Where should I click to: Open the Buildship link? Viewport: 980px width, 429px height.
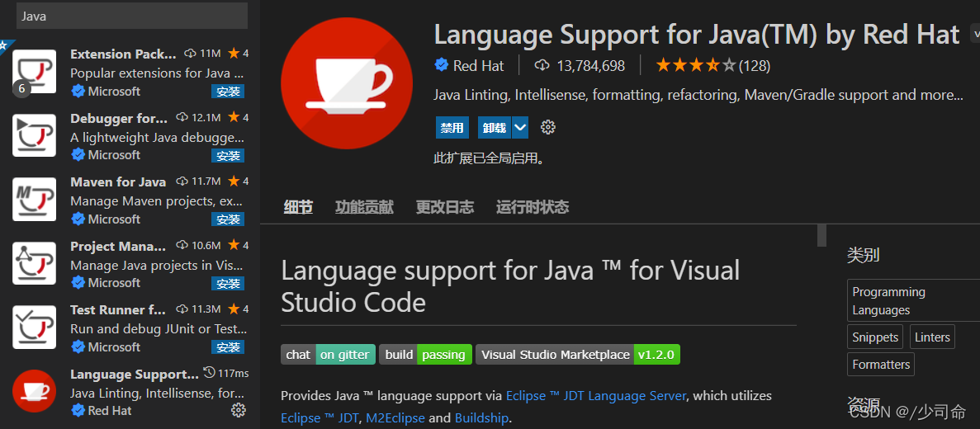pyautogui.click(x=481, y=417)
